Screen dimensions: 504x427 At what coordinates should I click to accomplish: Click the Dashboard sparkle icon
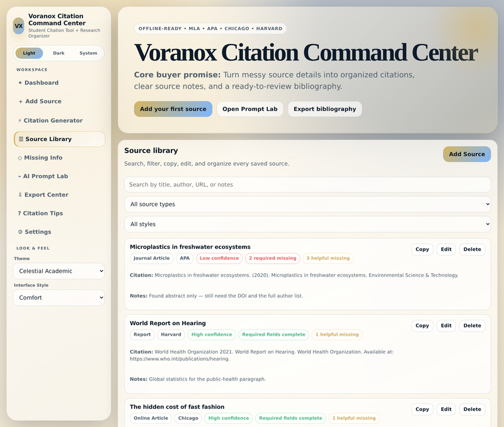(20, 83)
